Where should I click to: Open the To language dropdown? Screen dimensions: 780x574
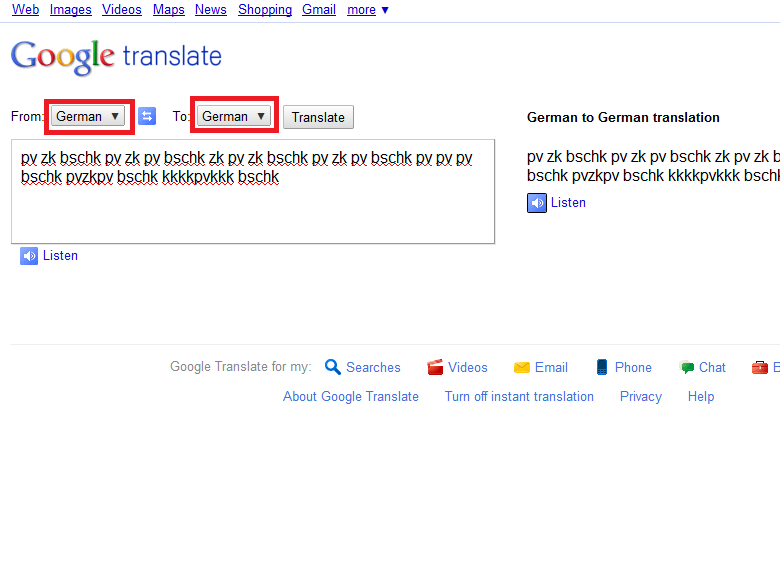pos(234,116)
